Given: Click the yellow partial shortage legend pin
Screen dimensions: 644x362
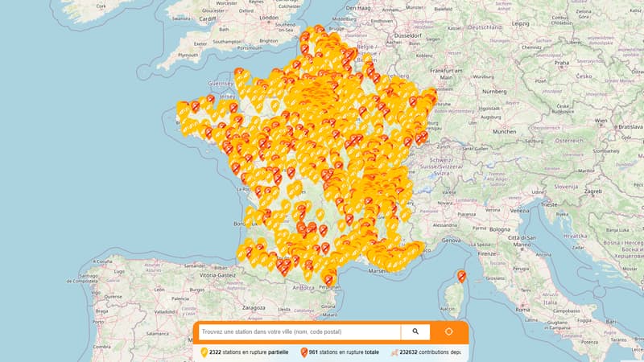Looking at the screenshot, I should point(203,352).
